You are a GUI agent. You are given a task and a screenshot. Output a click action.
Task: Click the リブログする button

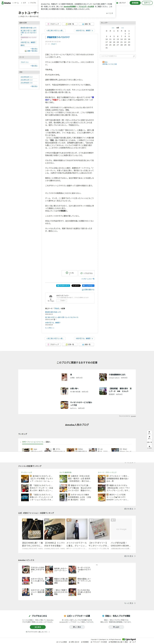tap(87, 273)
